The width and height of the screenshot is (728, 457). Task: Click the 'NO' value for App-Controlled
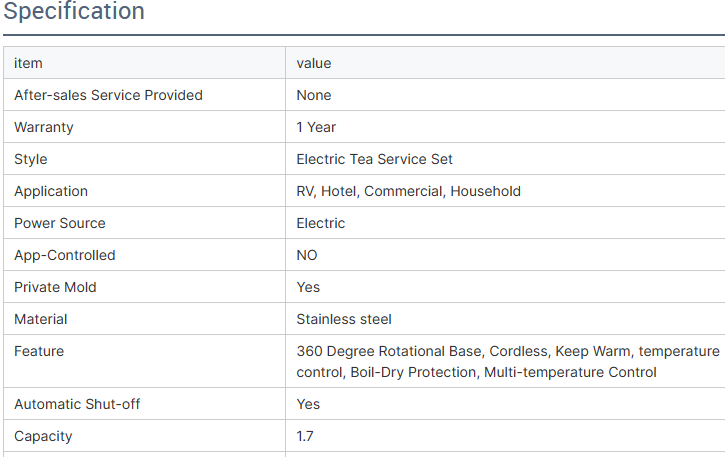point(307,255)
